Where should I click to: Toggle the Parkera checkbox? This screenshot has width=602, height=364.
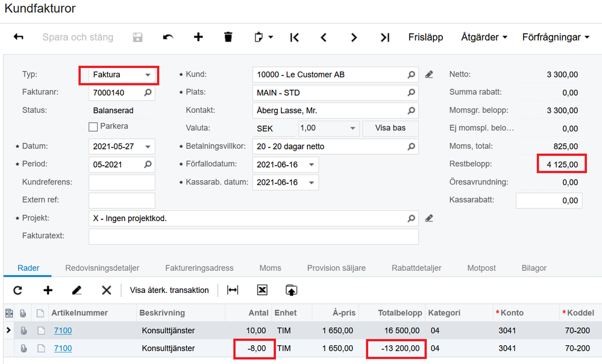93,127
